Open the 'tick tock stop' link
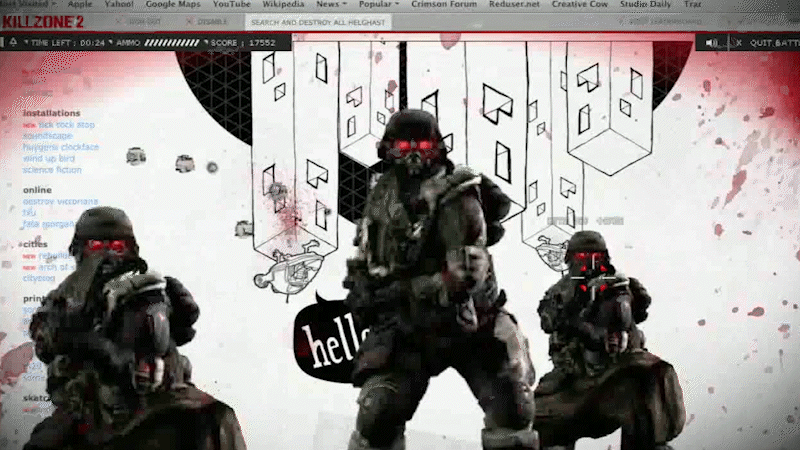The width and height of the screenshot is (800, 450). click(x=66, y=124)
